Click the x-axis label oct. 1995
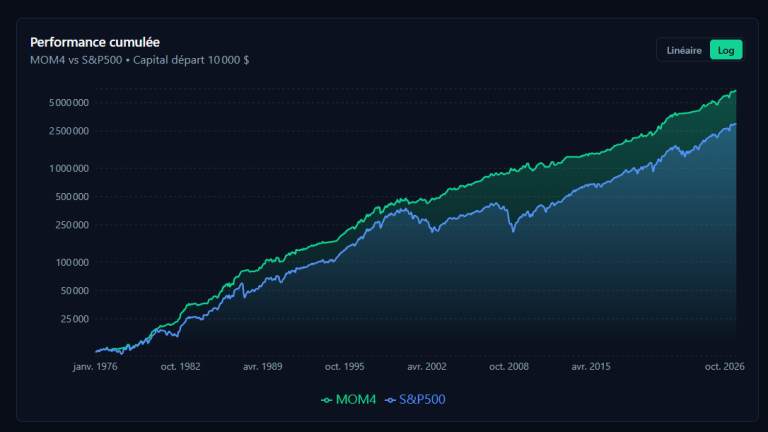 click(344, 366)
